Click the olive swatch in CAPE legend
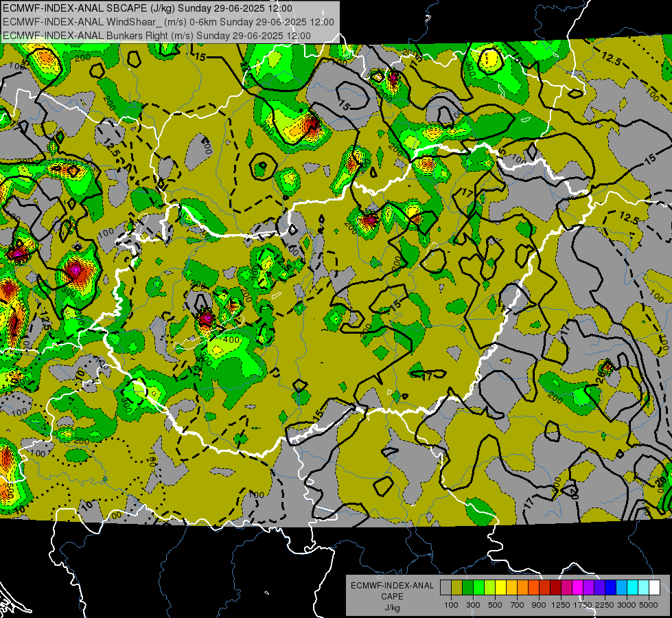This screenshot has width=672, height=618. [x=457, y=587]
